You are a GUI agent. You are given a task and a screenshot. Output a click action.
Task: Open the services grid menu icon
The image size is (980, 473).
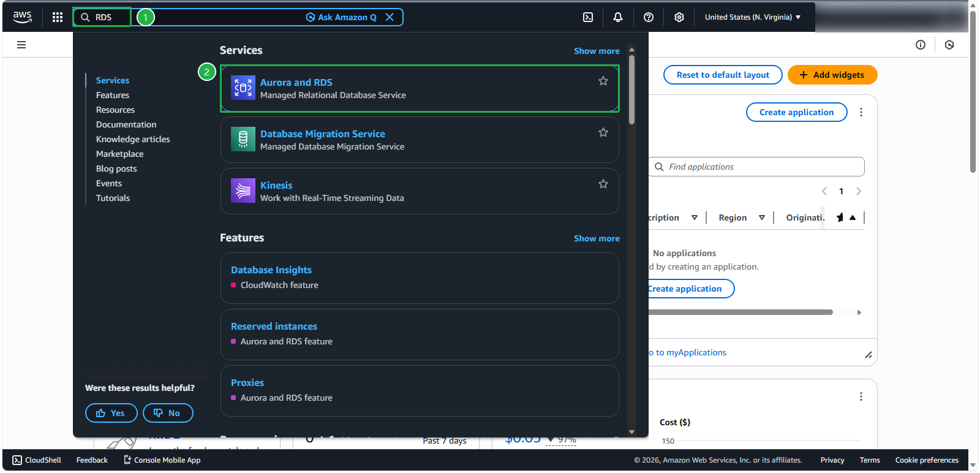[x=58, y=17]
